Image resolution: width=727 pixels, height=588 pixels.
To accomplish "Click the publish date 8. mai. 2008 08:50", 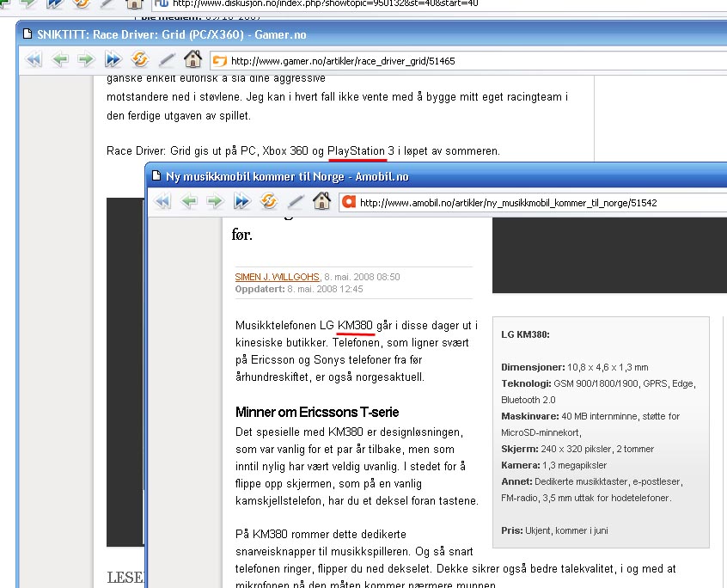I will 362,277.
